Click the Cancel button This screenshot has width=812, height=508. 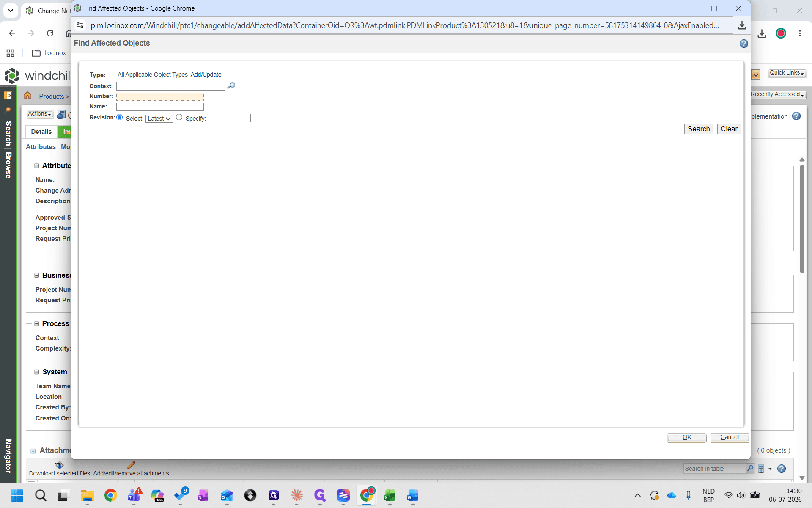point(730,437)
